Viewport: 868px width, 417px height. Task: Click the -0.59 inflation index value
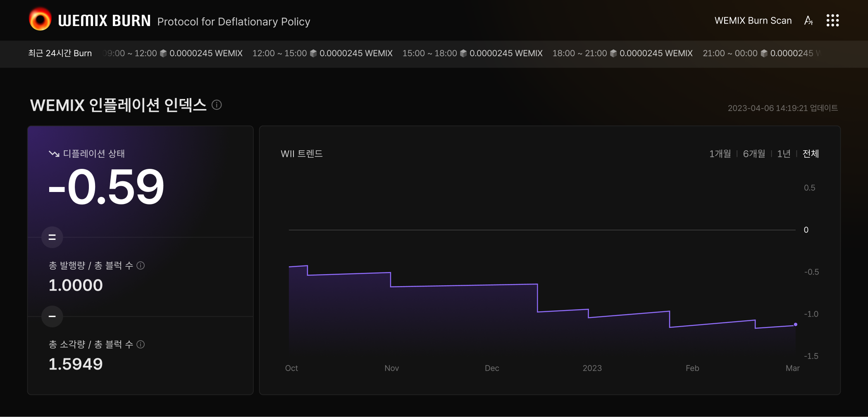[x=106, y=187]
